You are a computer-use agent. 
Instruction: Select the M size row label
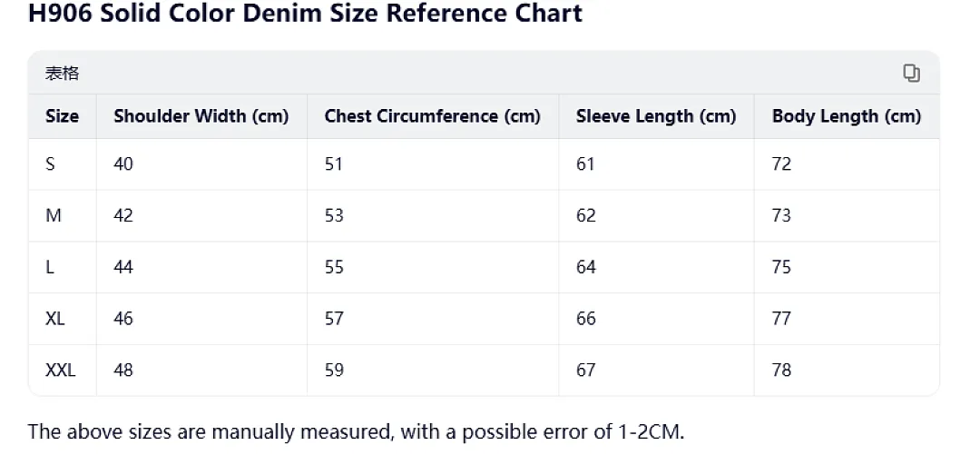54,215
